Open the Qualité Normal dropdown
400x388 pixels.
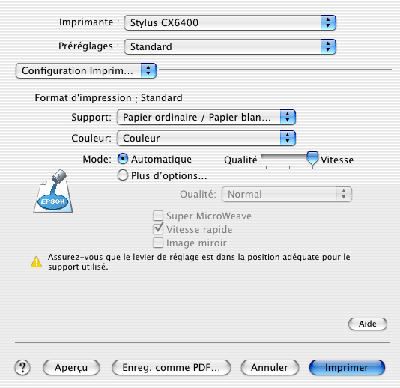pyautogui.click(x=286, y=194)
